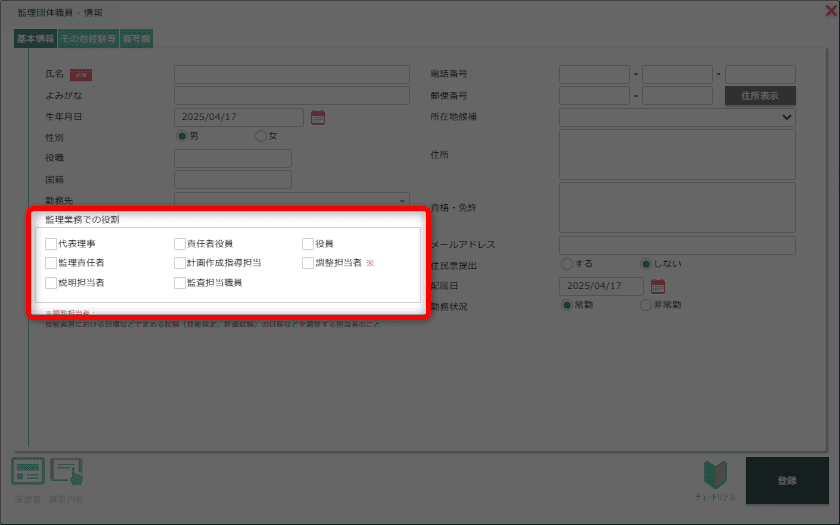Click the 役職 input field

tap(233, 159)
